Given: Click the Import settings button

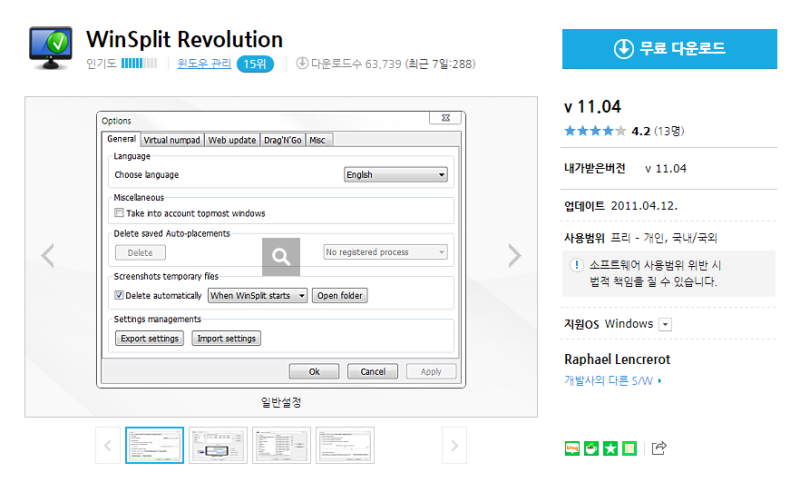Looking at the screenshot, I should (227, 338).
